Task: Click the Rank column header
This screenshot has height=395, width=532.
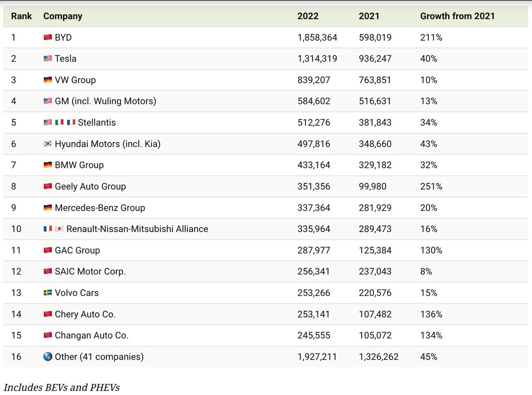Action: (21, 16)
